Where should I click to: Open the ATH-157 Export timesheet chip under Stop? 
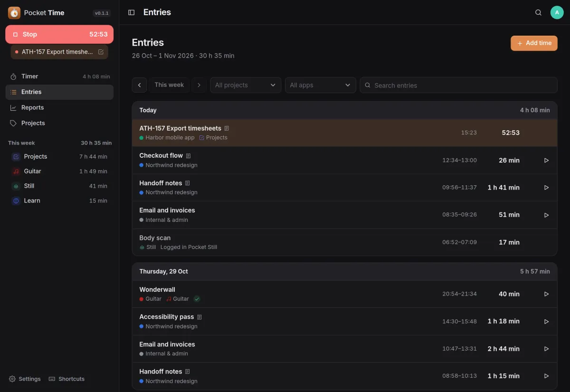click(x=59, y=52)
